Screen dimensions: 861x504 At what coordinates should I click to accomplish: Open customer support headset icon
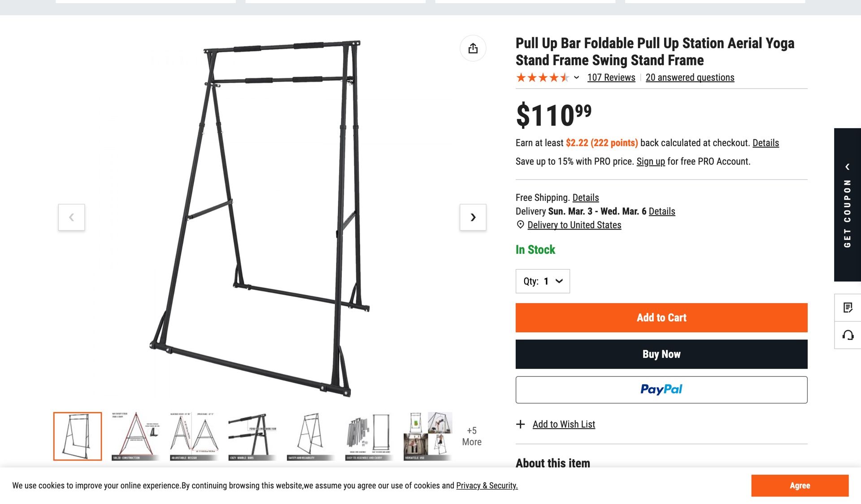[848, 335]
